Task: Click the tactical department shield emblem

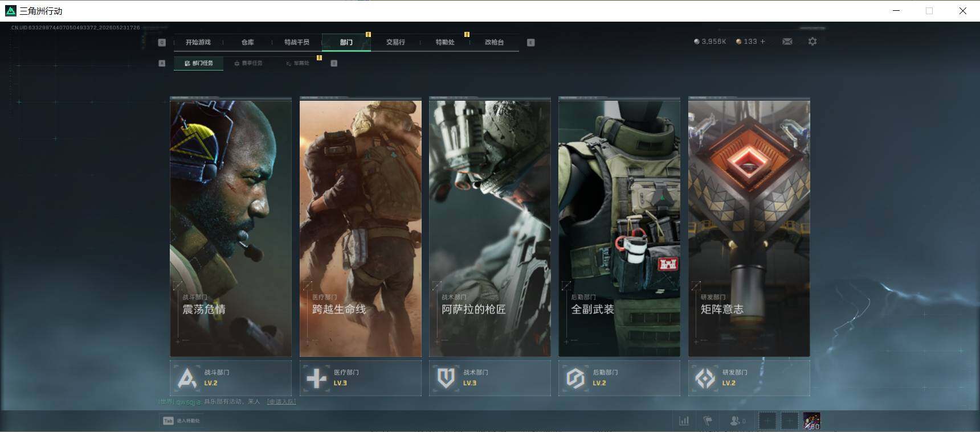Action: pyautogui.click(x=446, y=378)
